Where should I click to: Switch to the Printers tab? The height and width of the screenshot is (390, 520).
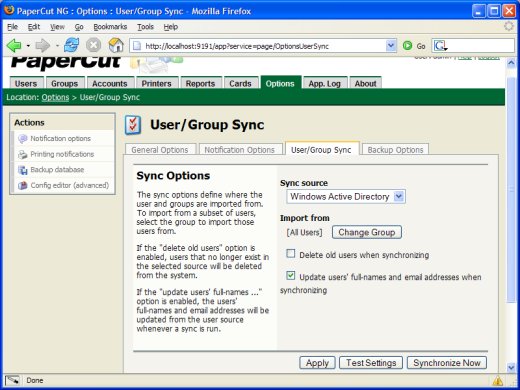pyautogui.click(x=156, y=83)
